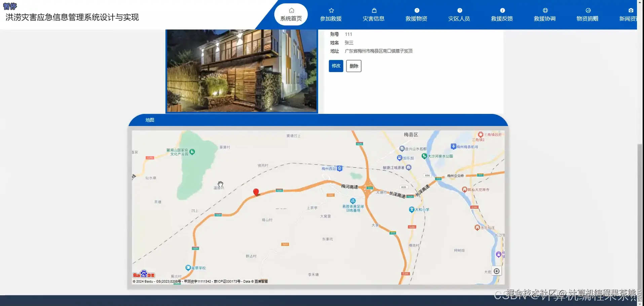Select the 敏捷江域源著 POI icon

[x=409, y=167]
